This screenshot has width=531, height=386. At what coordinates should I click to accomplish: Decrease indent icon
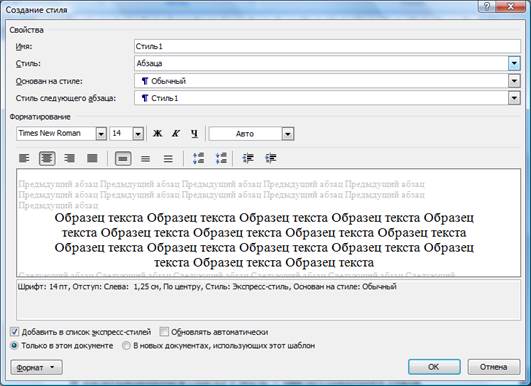[x=248, y=158]
